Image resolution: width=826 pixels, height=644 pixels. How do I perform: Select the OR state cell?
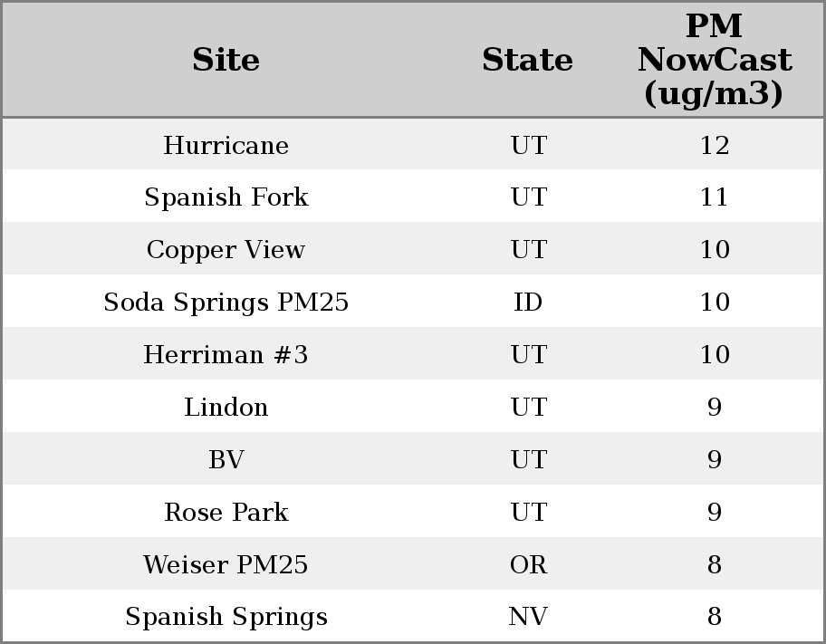point(528,565)
